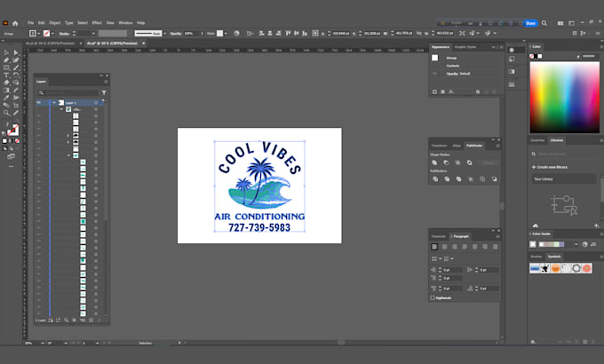Click the Recolor Artwork wheel in Color Guide

coord(584,244)
